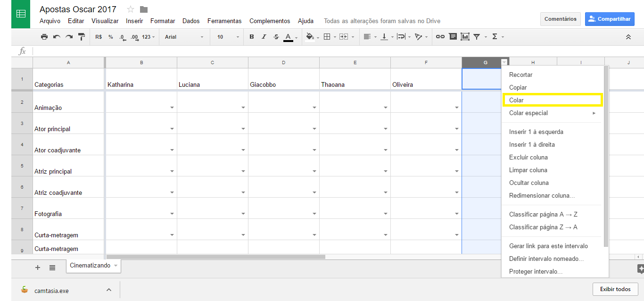This screenshot has width=644, height=301.
Task: Click the horizontal scrollbar thumb
Action: tap(216, 257)
